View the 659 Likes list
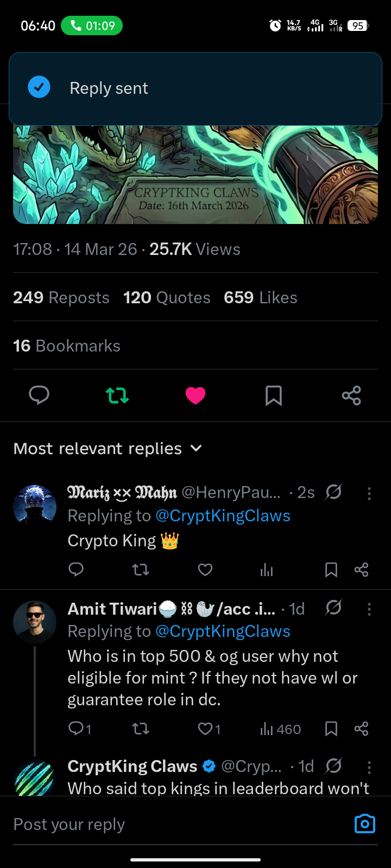The image size is (391, 868). 261,297
